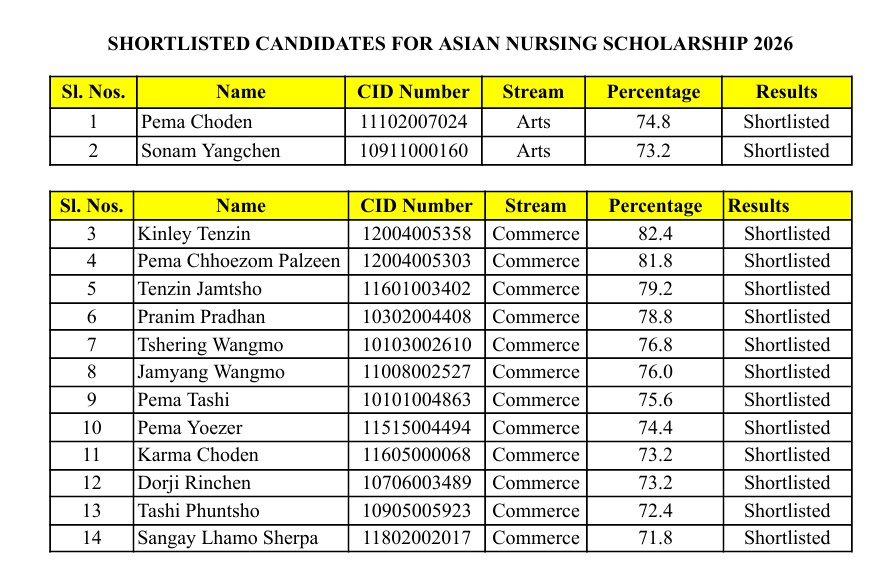Select Pema Yoezer's CID 11515004494
Image resolution: width=885 pixels, height=571 pixels.
coord(417,428)
